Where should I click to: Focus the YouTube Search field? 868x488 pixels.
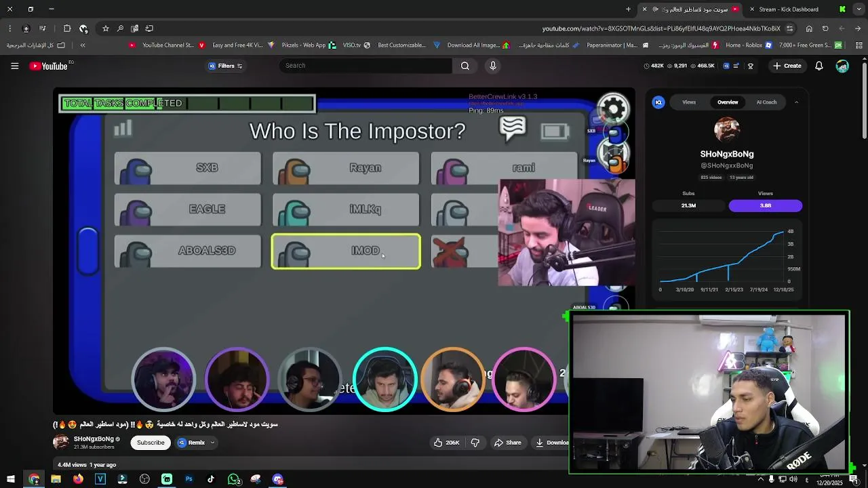366,66
